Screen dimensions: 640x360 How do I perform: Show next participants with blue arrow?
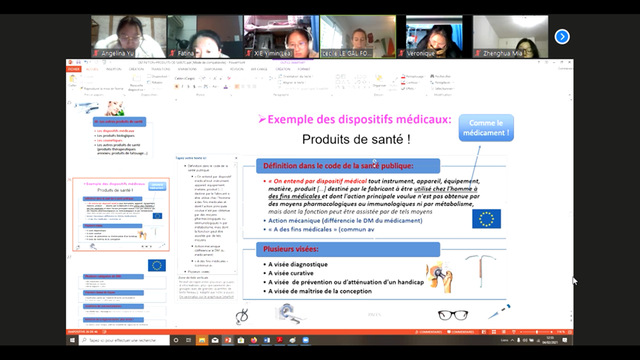[562, 36]
